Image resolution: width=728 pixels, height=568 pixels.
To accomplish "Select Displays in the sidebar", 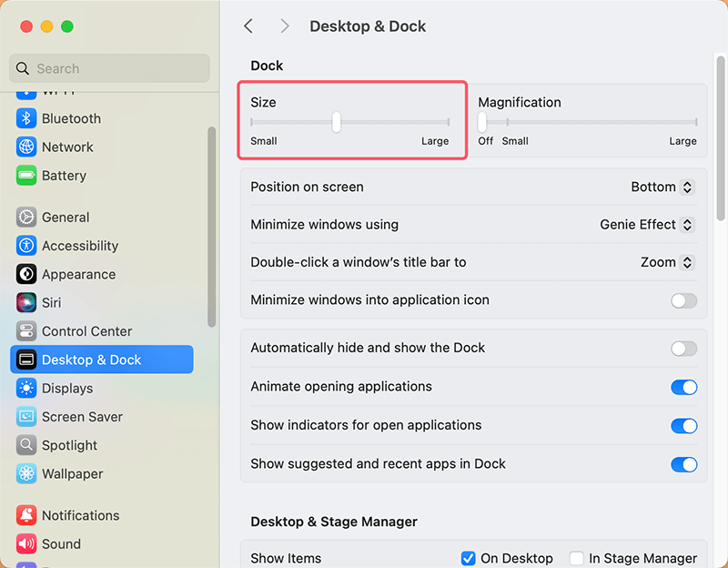I will click(67, 388).
